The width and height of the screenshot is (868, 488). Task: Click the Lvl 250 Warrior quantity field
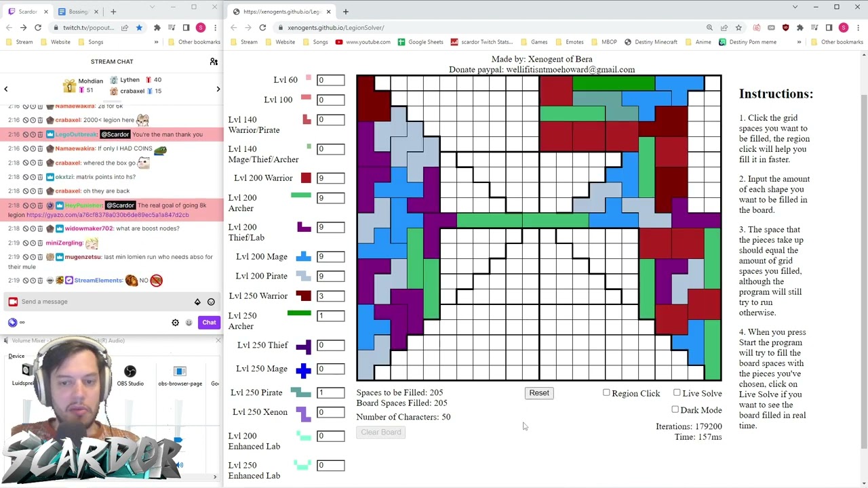click(x=330, y=296)
